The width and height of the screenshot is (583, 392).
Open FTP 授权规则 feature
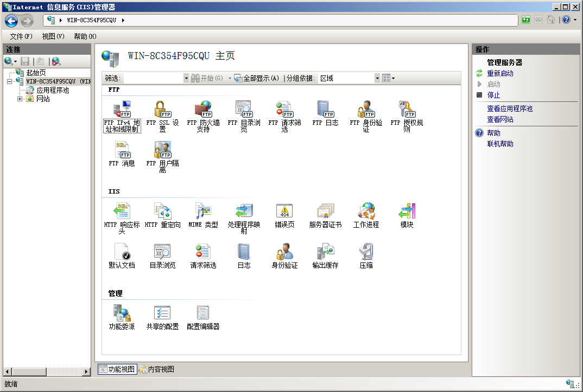(x=407, y=116)
